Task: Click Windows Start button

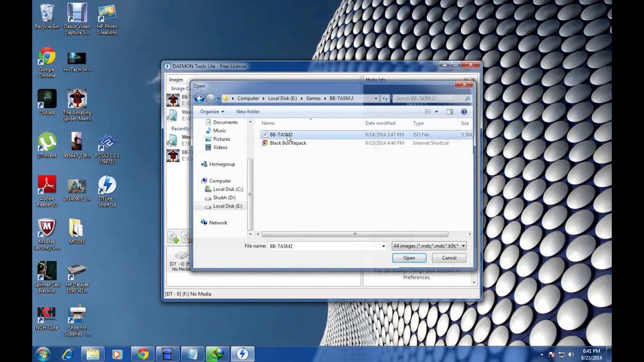Action: [43, 354]
